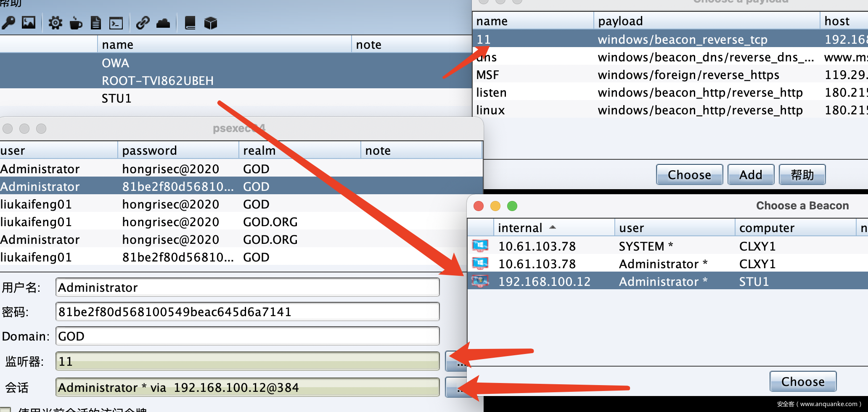Click the note column header in targets table

click(x=412, y=44)
